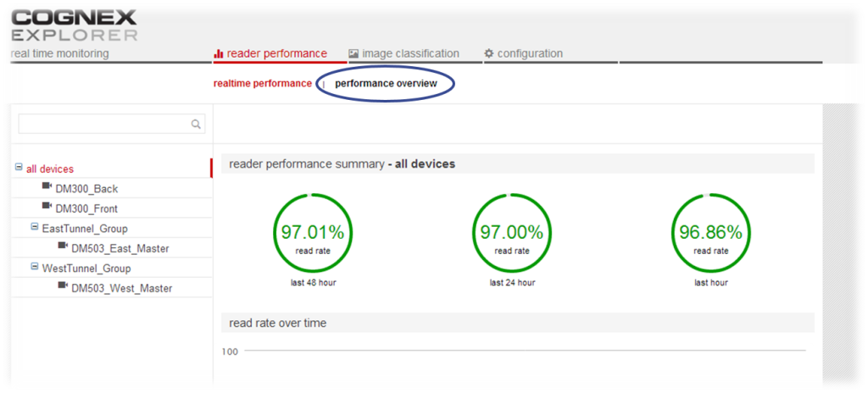Collapse the EastTunnel_Group node

[x=34, y=228]
